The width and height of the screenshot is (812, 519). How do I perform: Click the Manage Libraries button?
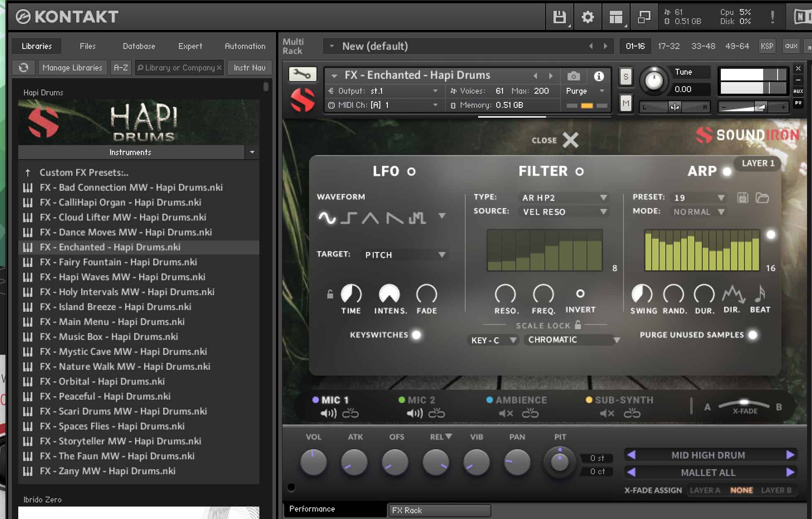click(x=72, y=68)
